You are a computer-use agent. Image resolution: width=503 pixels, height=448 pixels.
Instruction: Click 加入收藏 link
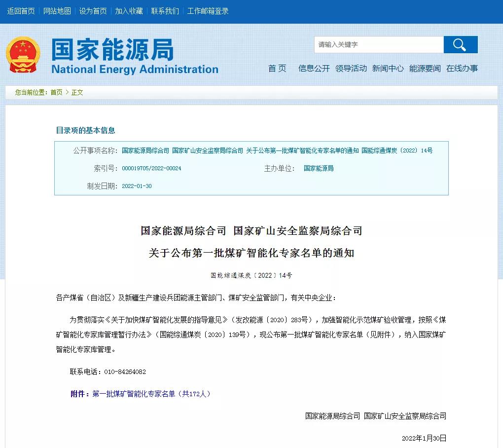(x=129, y=11)
